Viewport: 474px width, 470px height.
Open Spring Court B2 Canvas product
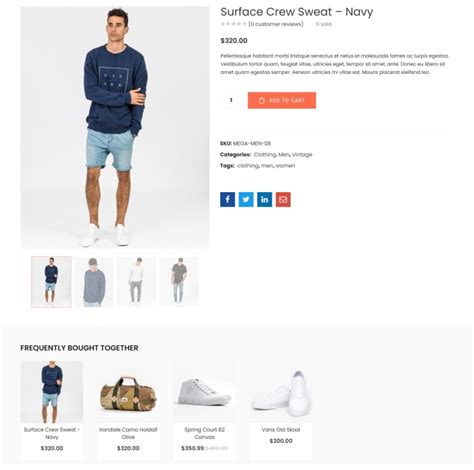(x=205, y=433)
